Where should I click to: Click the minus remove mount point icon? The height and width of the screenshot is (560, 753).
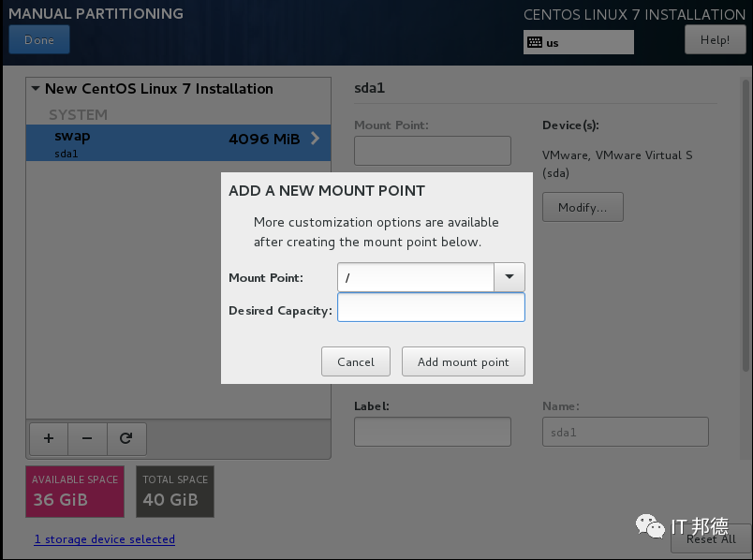pos(87,438)
